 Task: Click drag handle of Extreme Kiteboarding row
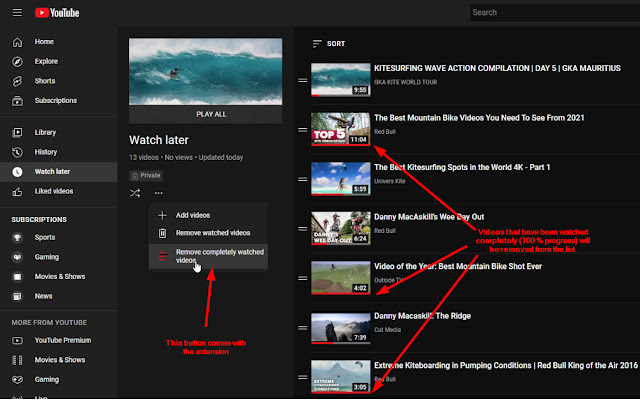click(302, 378)
